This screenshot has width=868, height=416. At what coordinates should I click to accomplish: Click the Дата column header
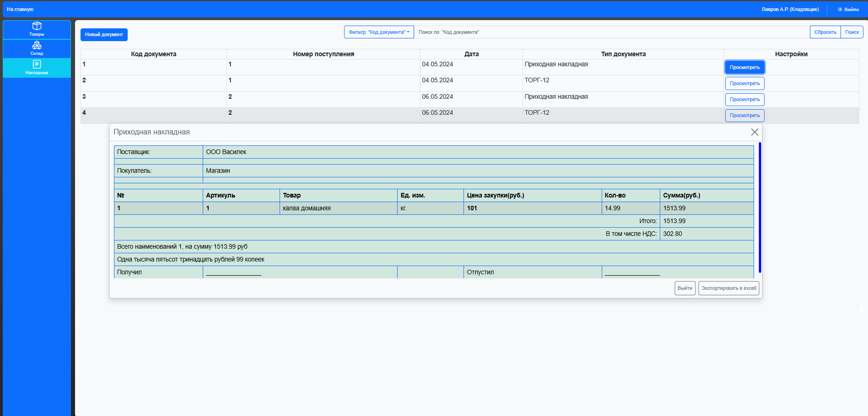point(471,54)
